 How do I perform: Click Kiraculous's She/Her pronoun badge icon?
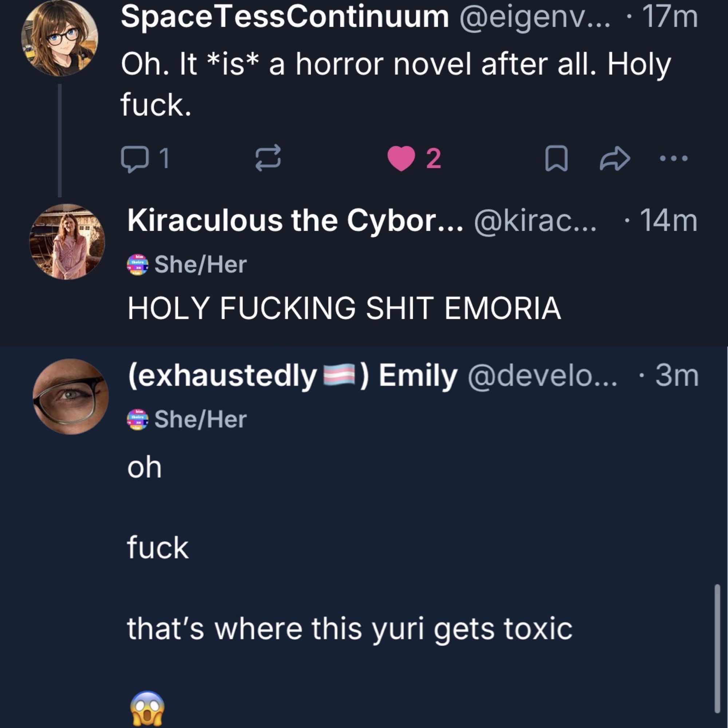pos(138,265)
